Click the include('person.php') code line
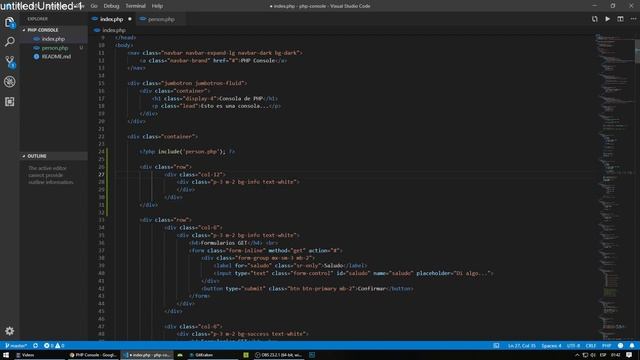 [188, 152]
